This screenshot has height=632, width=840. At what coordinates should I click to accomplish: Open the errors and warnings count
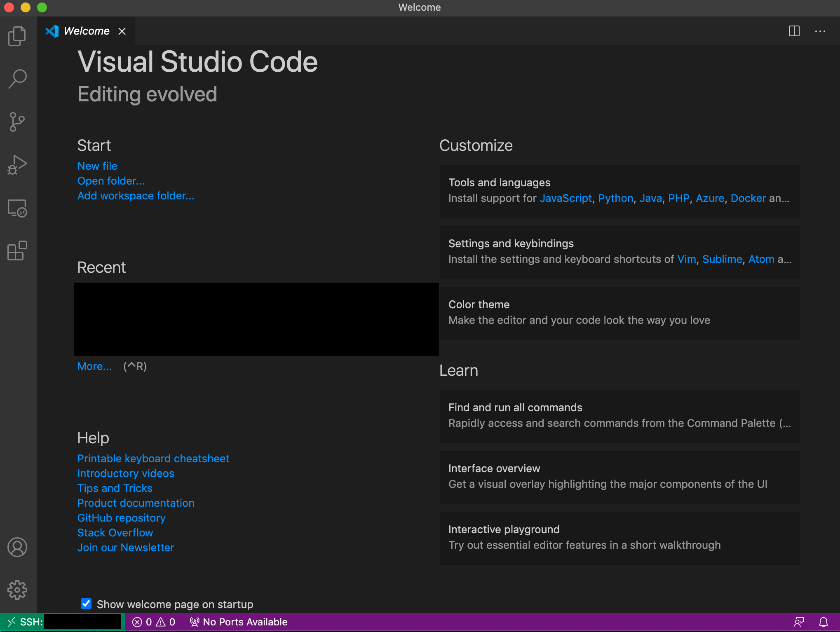[154, 622]
